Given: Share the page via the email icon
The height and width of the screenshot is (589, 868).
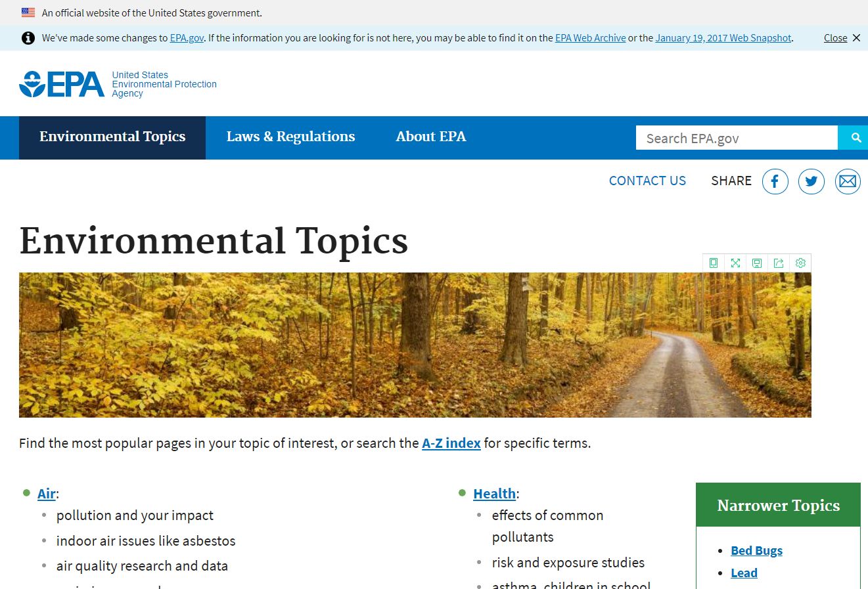Looking at the screenshot, I should (848, 181).
